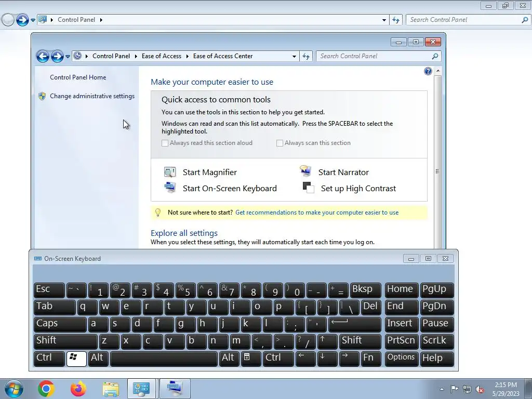Click the Options key on keyboard

click(x=401, y=358)
